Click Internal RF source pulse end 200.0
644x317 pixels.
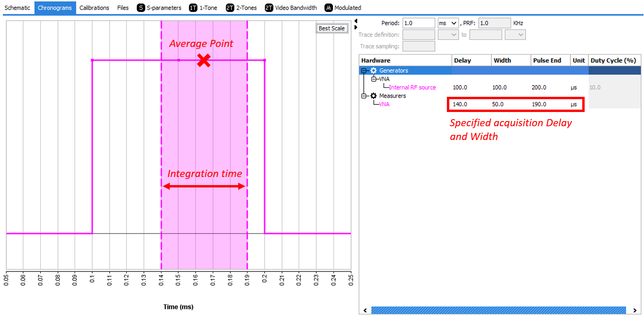539,87
